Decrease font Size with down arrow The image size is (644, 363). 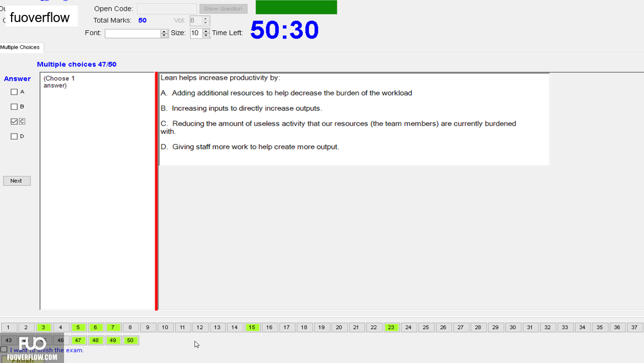(206, 36)
